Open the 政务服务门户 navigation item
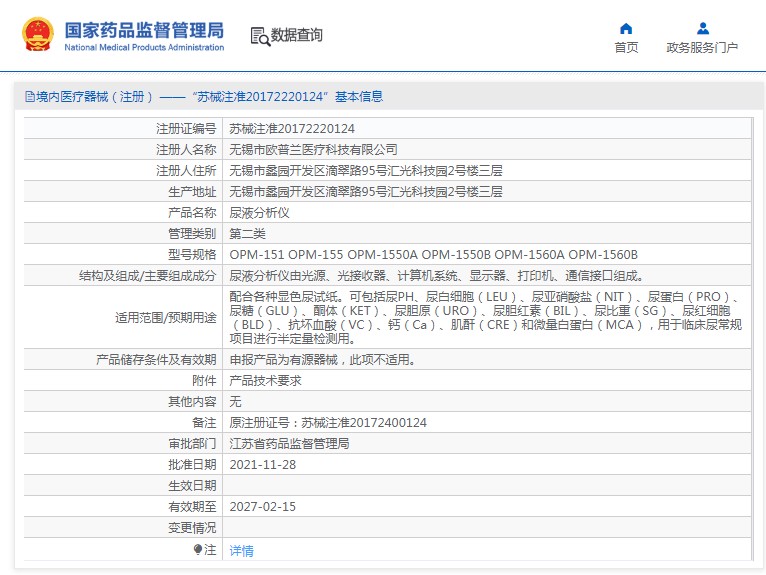766x575 pixels. (x=702, y=48)
